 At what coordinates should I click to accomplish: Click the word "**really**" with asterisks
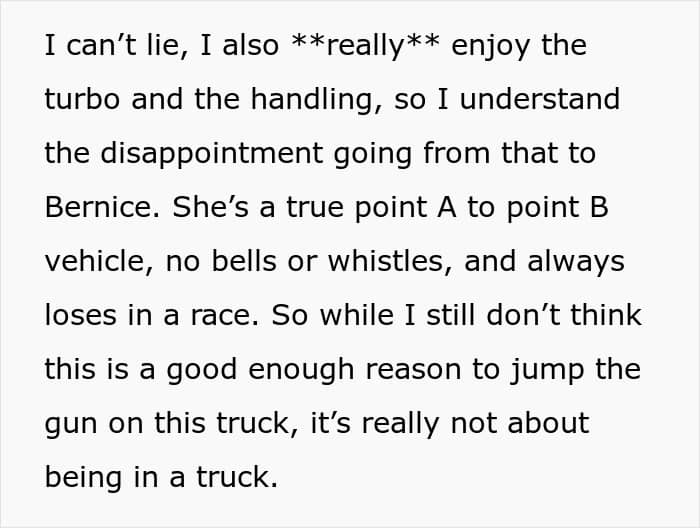click(x=365, y=46)
